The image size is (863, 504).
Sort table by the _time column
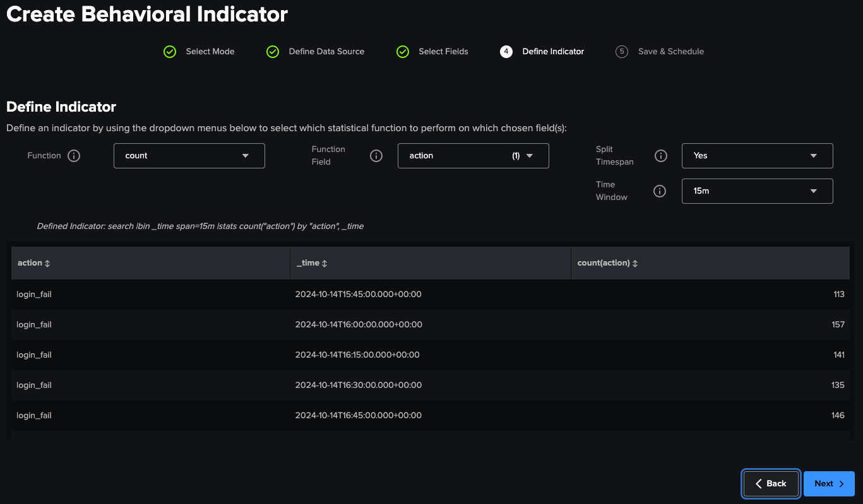[312, 263]
